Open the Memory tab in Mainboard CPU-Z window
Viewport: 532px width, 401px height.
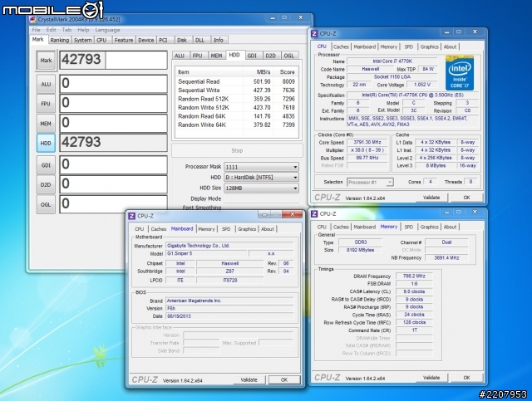tap(206, 229)
